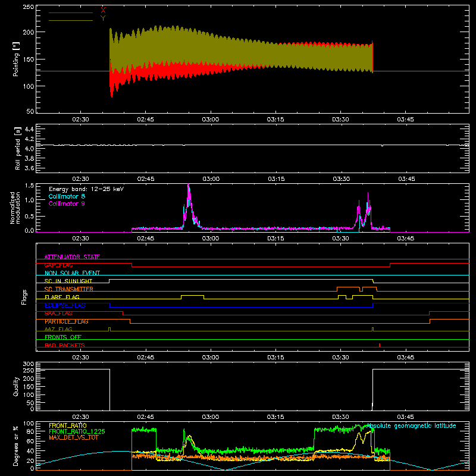
Task: Click the 03:45 tick label under Quality plot
Action: pos(406,417)
